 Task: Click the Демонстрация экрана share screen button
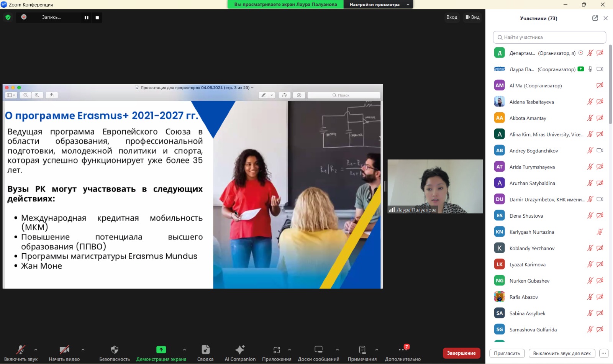pyautogui.click(x=161, y=353)
